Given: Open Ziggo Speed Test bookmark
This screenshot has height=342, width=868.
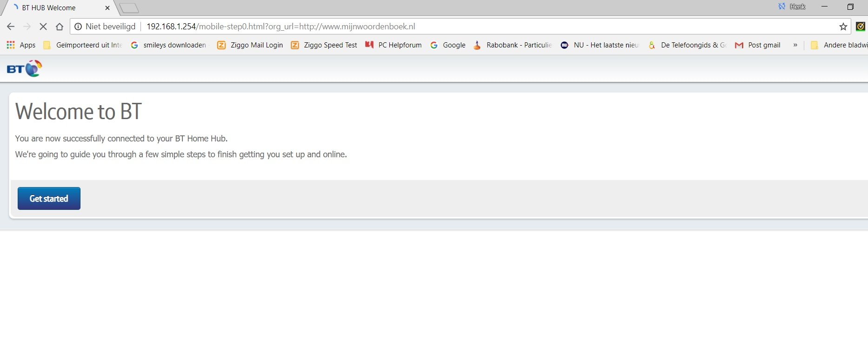Looking at the screenshot, I should point(324,45).
